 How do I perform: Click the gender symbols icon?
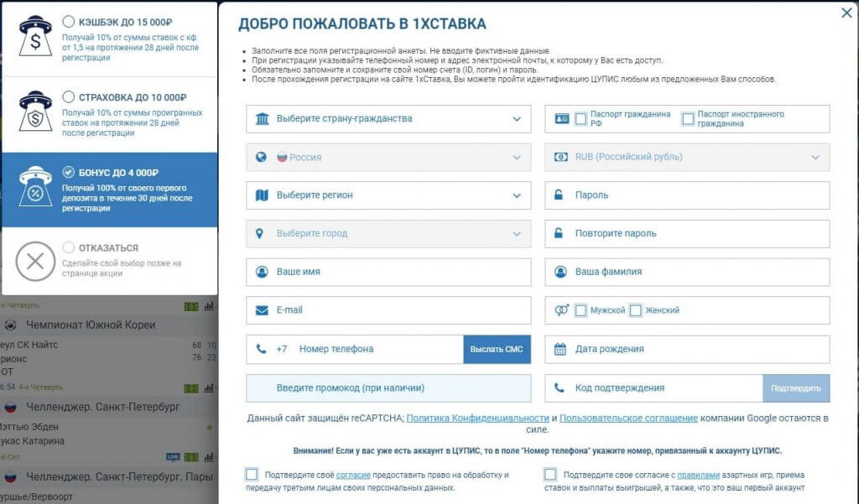tap(561, 310)
